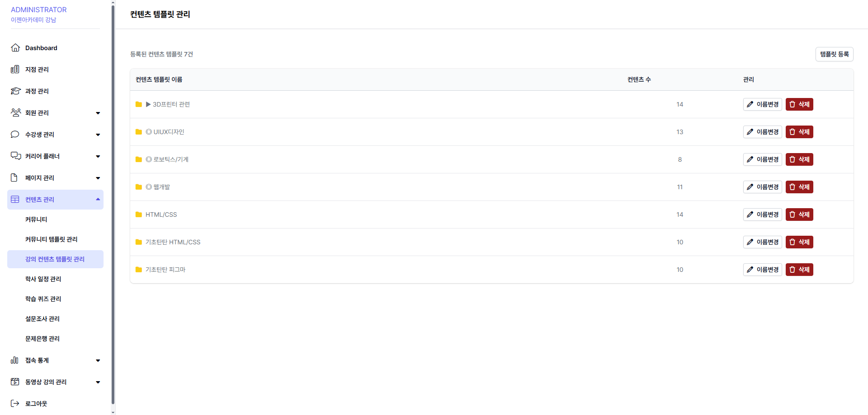The width and height of the screenshot is (868, 415).
Task: Click the 접속 통계 bar chart icon
Action: [x=15, y=360]
